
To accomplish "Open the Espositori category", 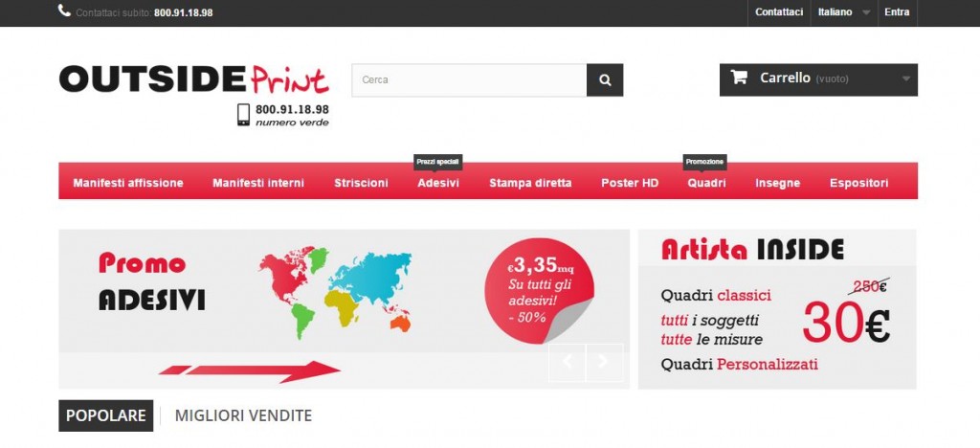I will click(858, 183).
